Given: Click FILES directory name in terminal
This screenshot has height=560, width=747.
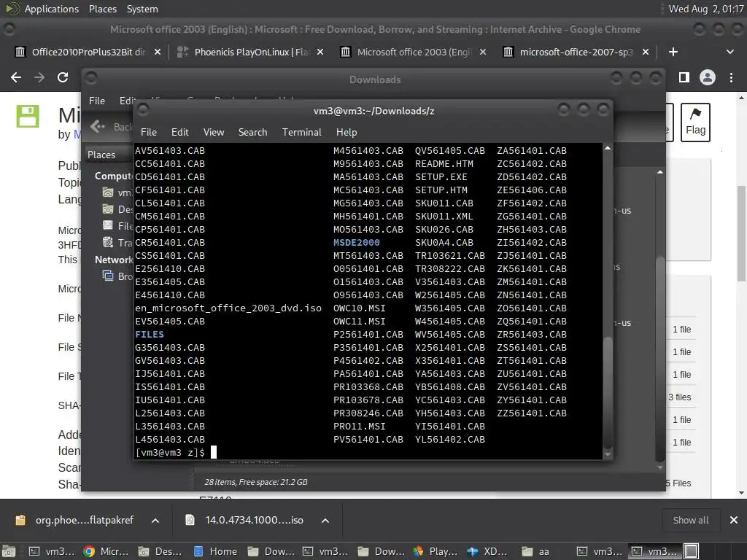Looking at the screenshot, I should pyautogui.click(x=149, y=334).
